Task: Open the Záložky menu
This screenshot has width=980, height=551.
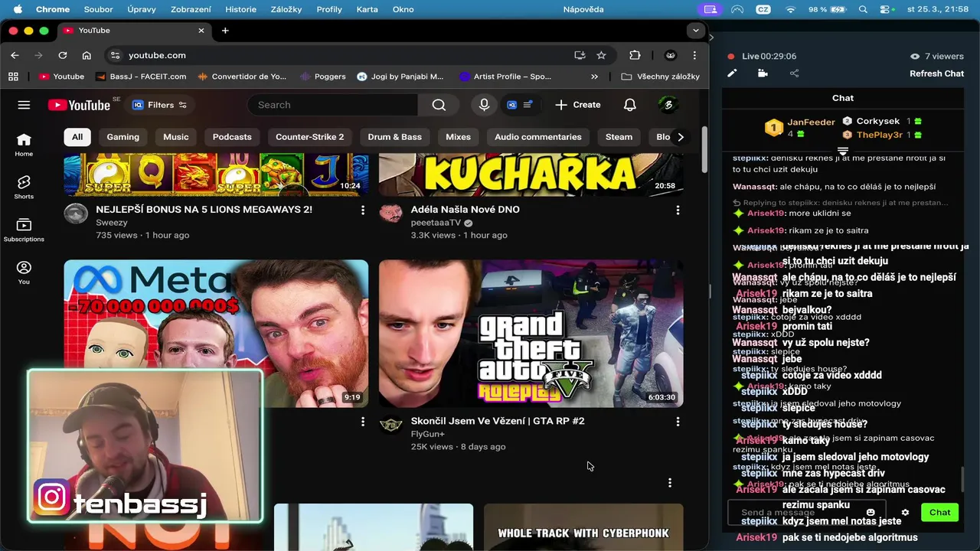Action: coord(286,9)
